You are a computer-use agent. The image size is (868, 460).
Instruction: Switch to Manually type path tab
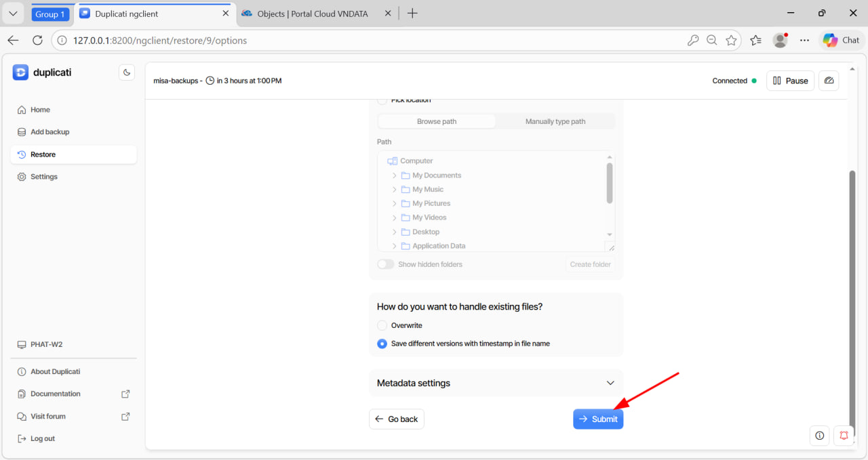point(555,122)
